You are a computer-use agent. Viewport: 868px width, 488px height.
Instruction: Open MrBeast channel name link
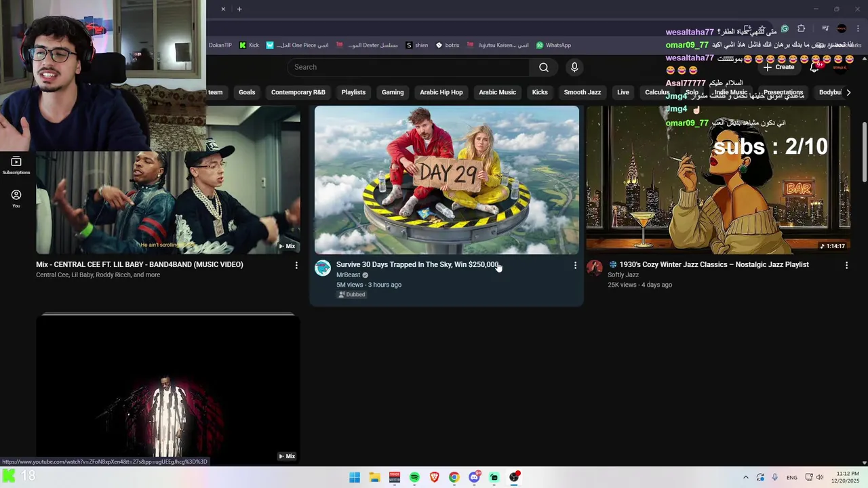click(x=348, y=275)
